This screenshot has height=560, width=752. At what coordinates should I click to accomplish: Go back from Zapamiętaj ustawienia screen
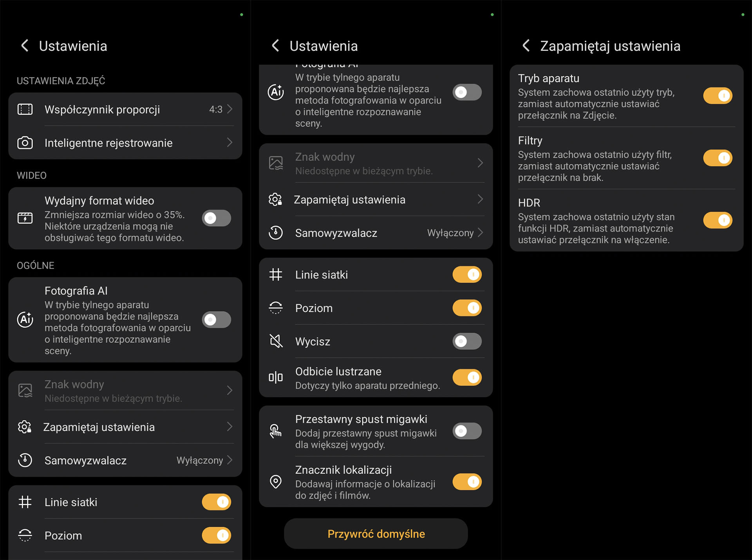(526, 46)
